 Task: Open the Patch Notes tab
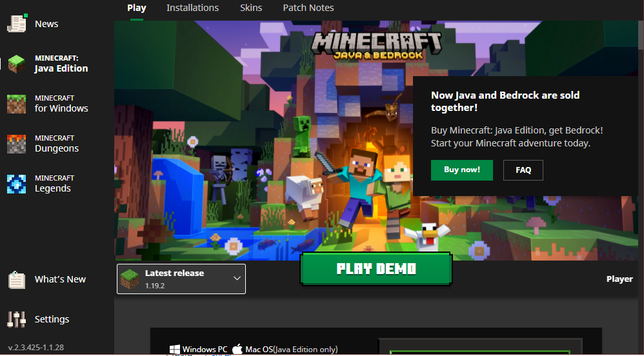click(308, 8)
